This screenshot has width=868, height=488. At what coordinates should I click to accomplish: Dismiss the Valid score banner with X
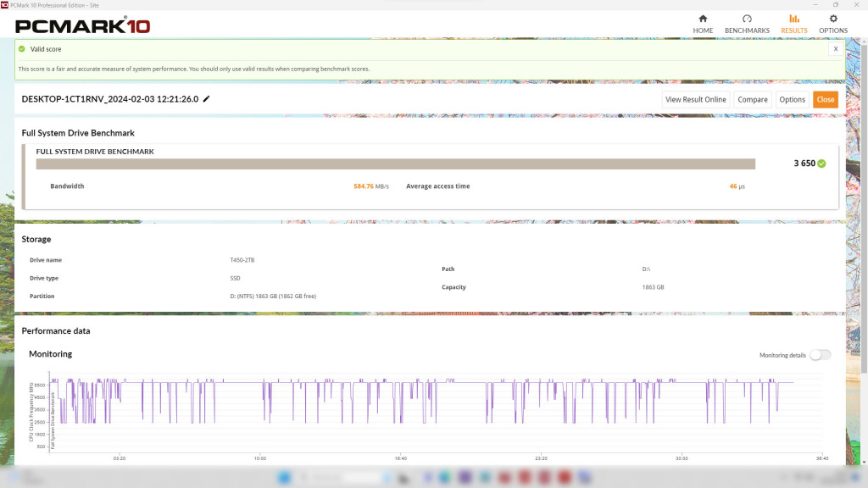coord(835,48)
